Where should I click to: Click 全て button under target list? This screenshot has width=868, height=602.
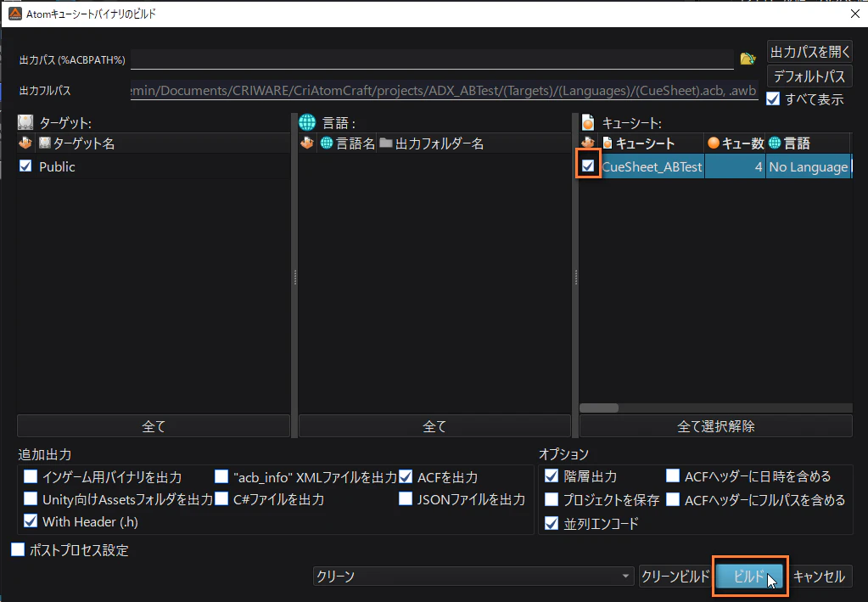tap(154, 426)
